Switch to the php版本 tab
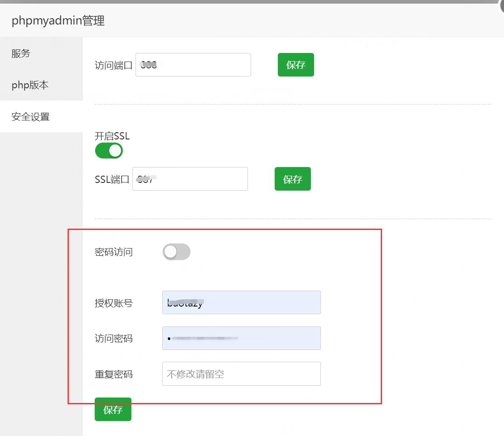Screen dimensions: 504x436 click(x=41, y=85)
